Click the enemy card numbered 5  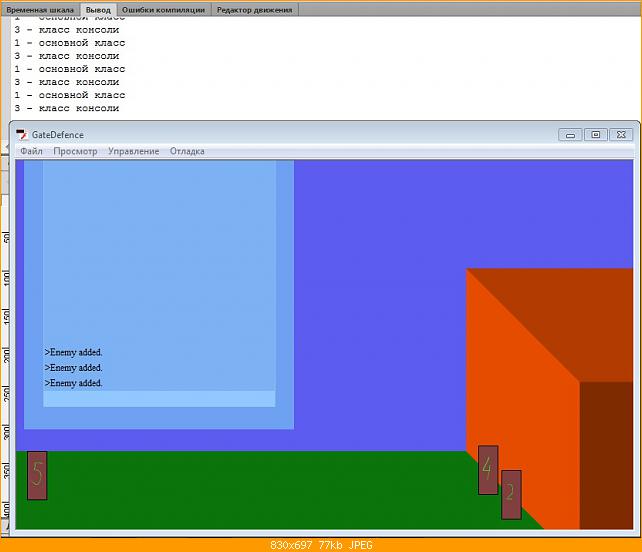37,475
